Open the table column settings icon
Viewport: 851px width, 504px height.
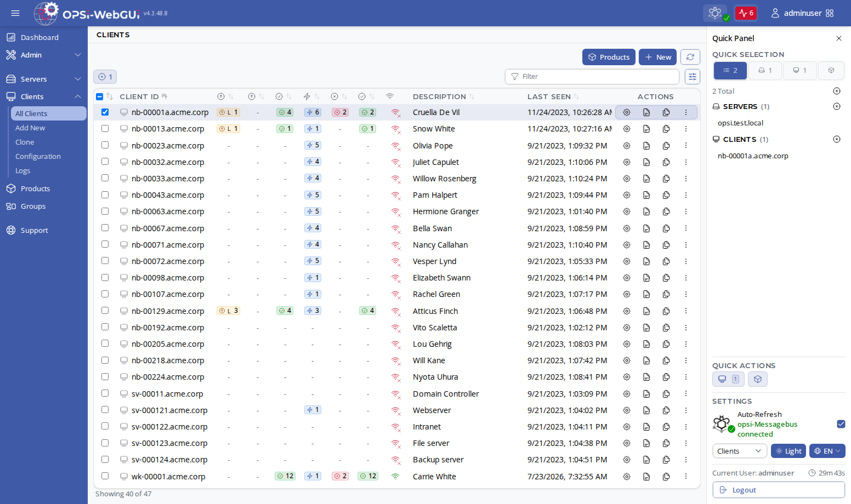693,77
